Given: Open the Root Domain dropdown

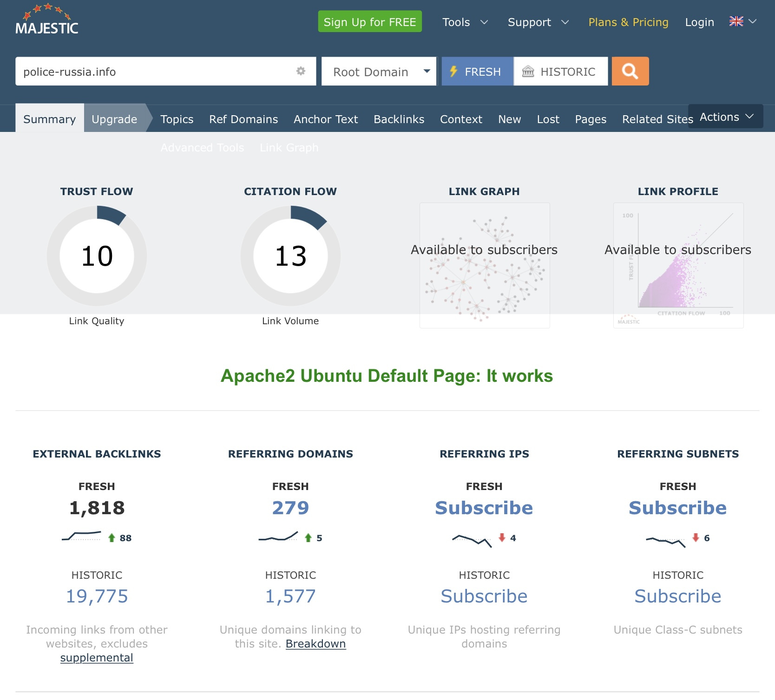Looking at the screenshot, I should 379,71.
